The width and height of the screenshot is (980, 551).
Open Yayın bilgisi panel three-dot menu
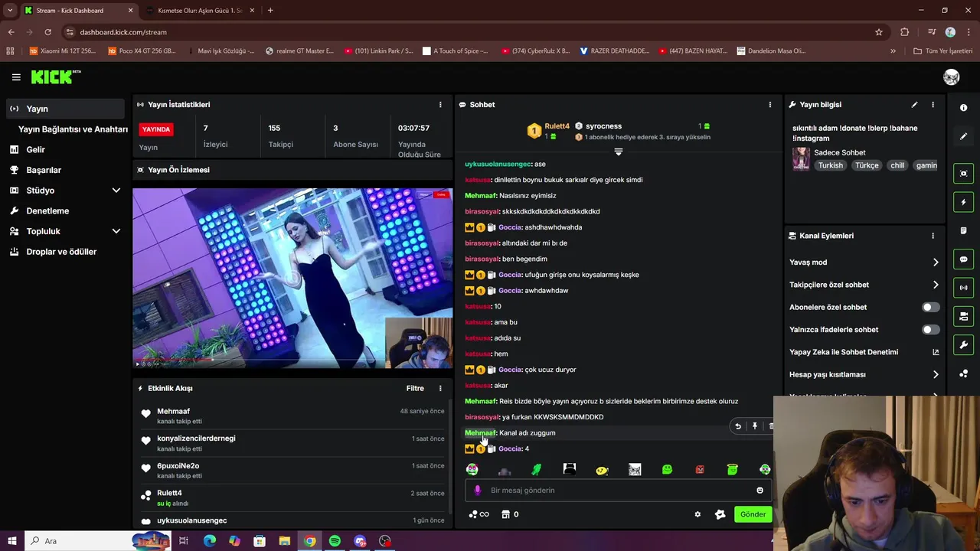[x=933, y=105]
